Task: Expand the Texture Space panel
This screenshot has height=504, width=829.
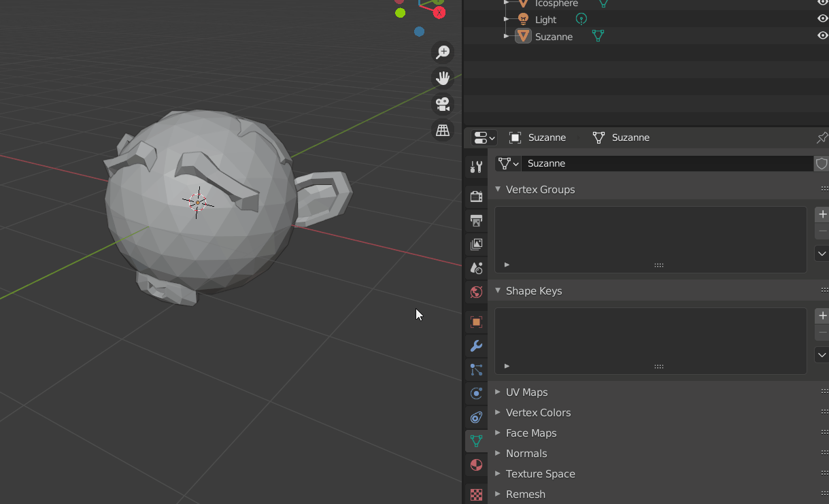Action: coord(498,473)
